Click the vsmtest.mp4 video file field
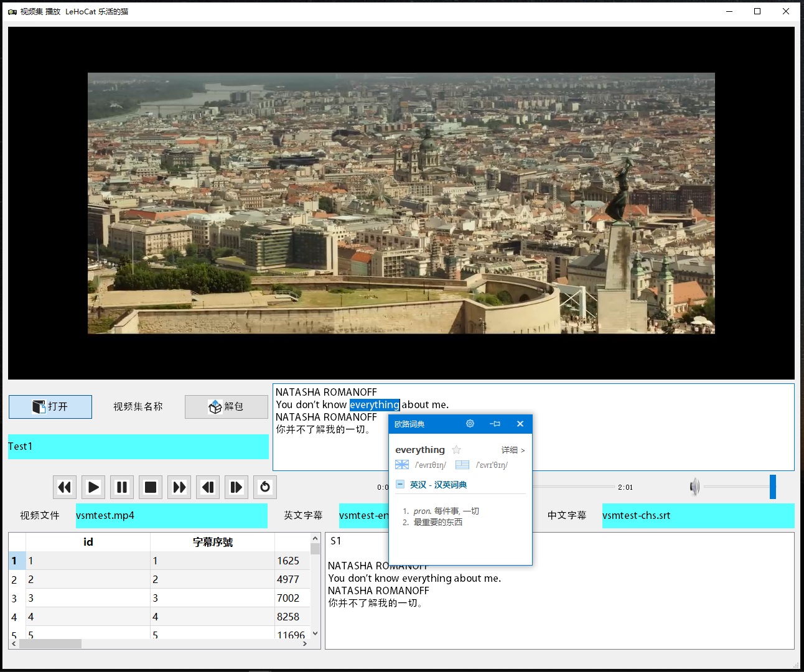This screenshot has height=672, width=804. point(171,516)
